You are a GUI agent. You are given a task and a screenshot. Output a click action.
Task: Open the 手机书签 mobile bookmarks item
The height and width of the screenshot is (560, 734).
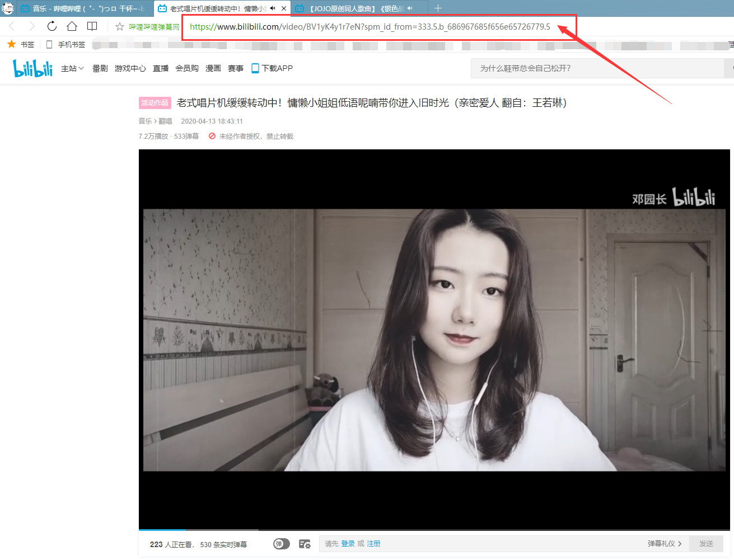click(x=66, y=44)
